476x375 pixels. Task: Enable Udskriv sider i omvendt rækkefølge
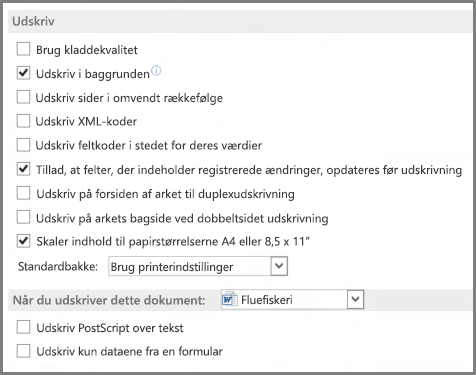click(23, 97)
